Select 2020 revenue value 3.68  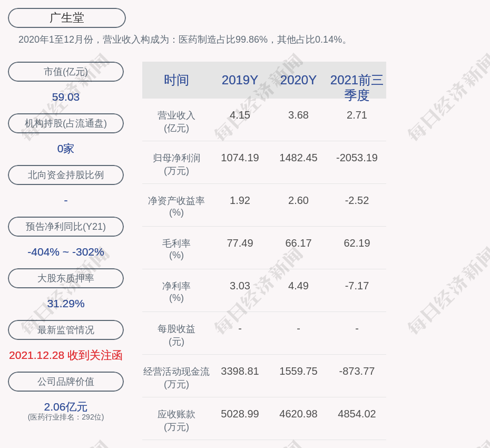298,115
